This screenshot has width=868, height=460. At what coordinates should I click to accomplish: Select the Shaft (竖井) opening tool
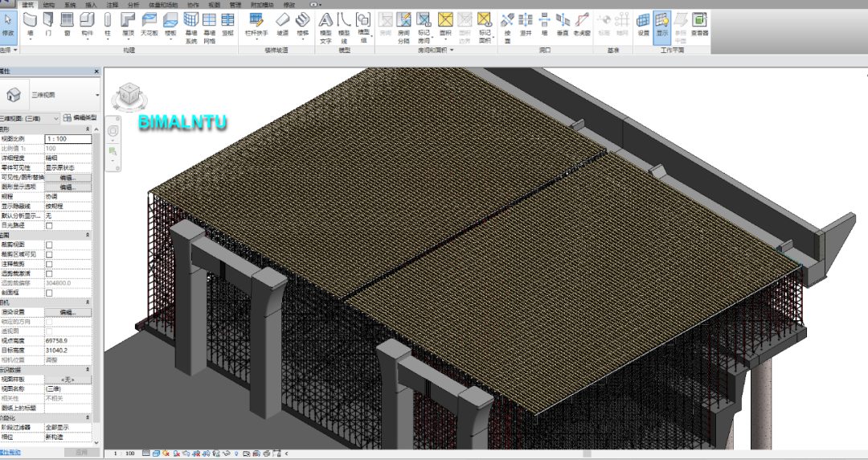(x=526, y=26)
